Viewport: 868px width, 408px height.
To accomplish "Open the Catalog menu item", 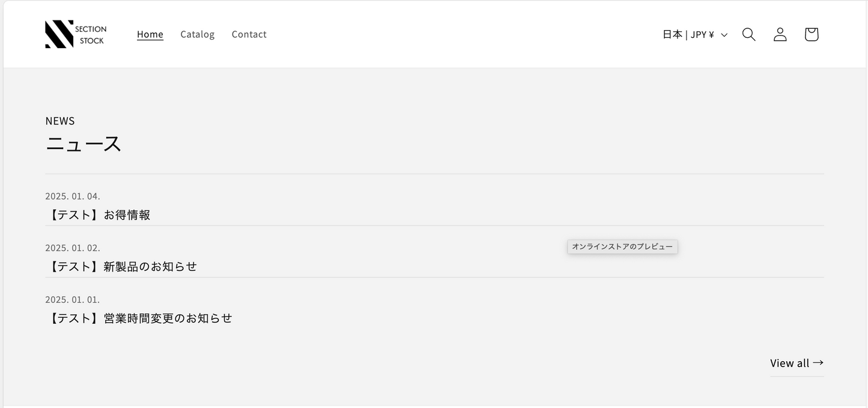I will (x=197, y=34).
